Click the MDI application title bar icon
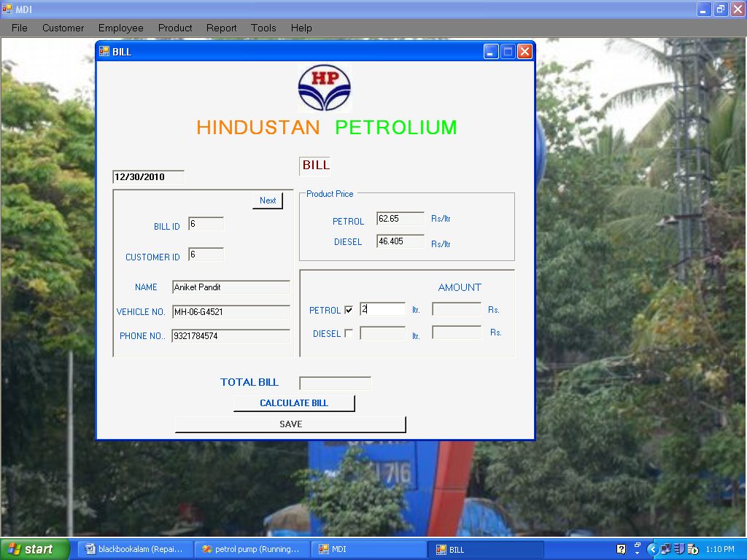Screen dimensions: 747x560 click(x=6, y=9)
